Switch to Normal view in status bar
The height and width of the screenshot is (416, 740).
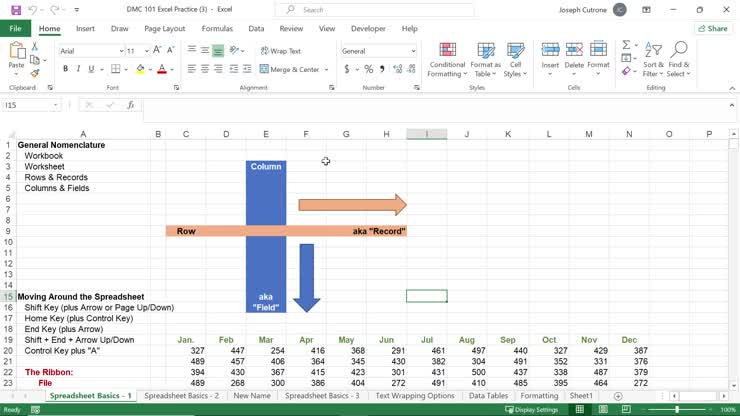pyautogui.click(x=580, y=409)
